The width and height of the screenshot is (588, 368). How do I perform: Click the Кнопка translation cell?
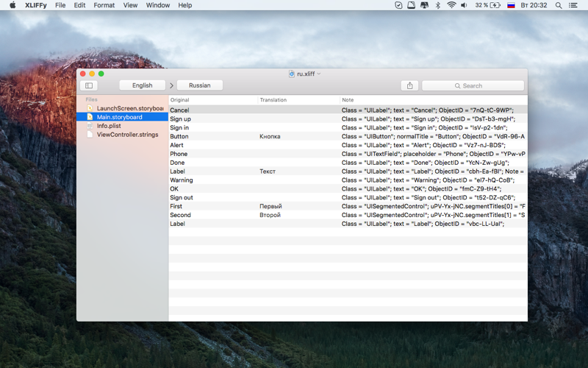coord(270,136)
